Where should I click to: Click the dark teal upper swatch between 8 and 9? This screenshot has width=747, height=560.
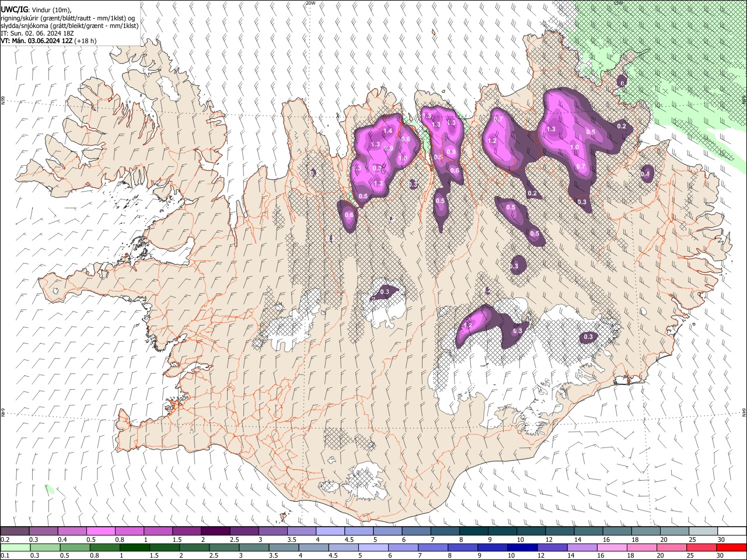(473, 531)
